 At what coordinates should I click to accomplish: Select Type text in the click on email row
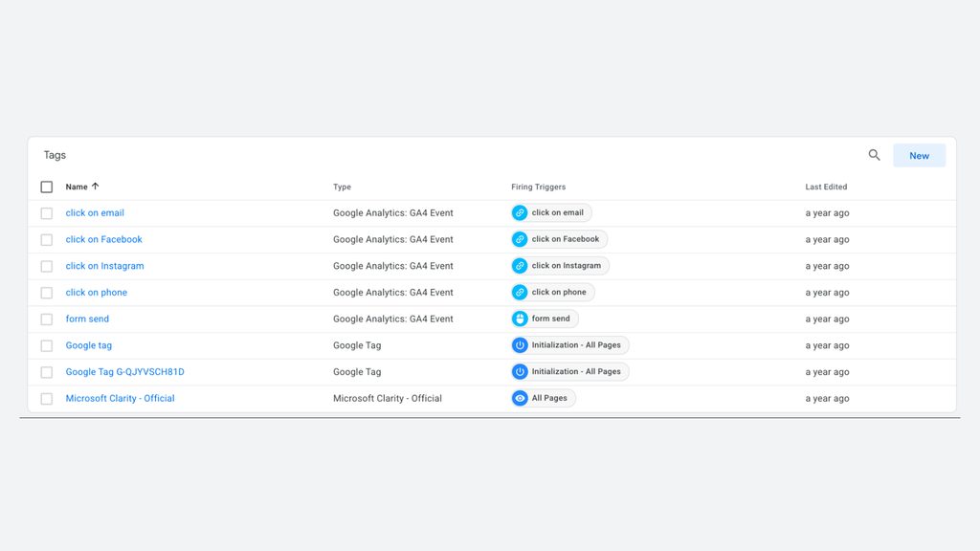(393, 213)
